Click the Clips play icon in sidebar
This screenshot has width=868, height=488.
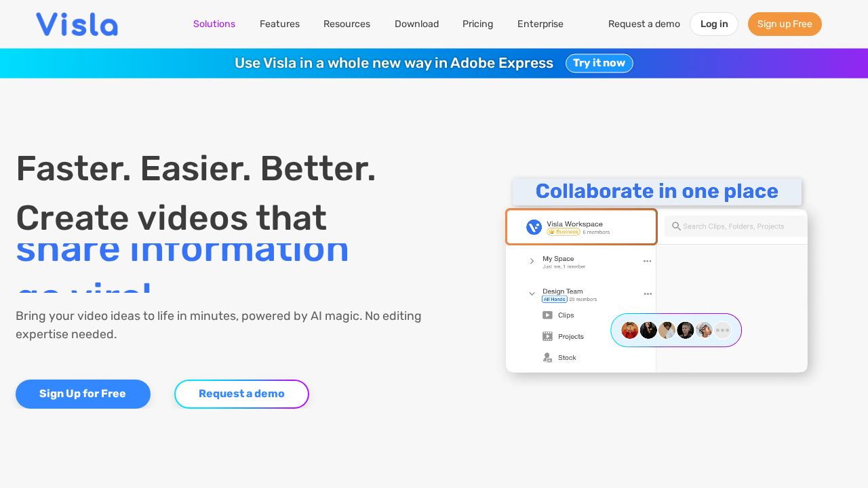[x=547, y=315]
